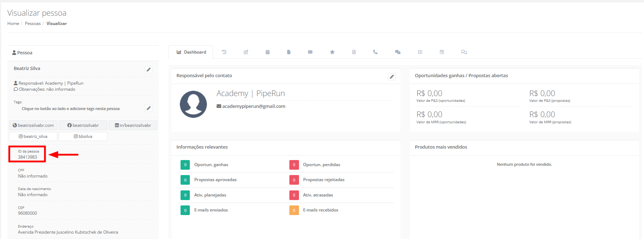Open the envelope emails tab
644x239 pixels.
click(310, 52)
